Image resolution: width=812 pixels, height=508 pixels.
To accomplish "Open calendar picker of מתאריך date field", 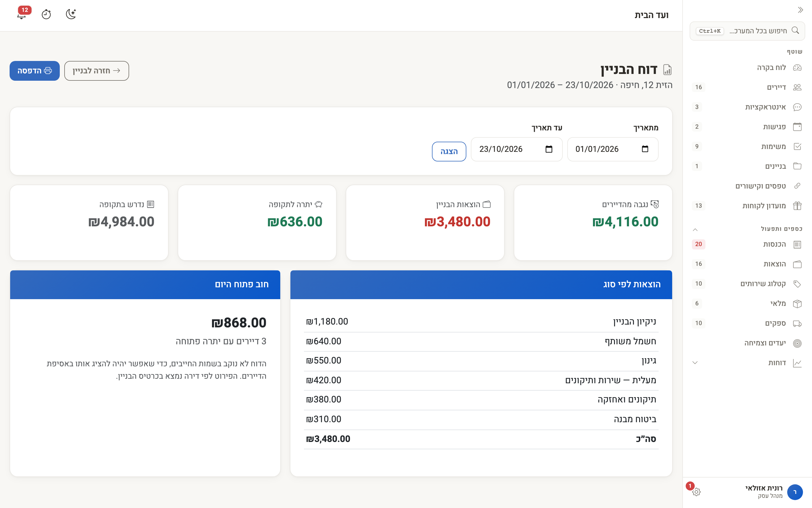I will point(645,149).
